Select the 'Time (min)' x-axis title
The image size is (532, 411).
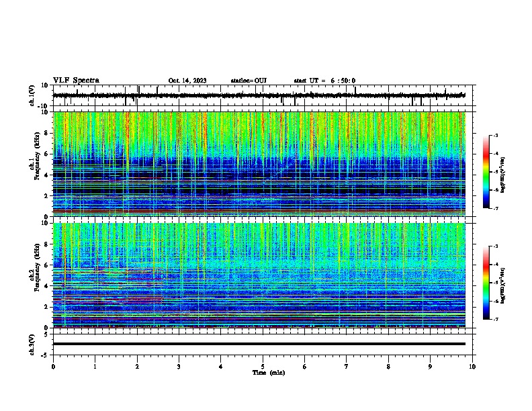[269, 373]
